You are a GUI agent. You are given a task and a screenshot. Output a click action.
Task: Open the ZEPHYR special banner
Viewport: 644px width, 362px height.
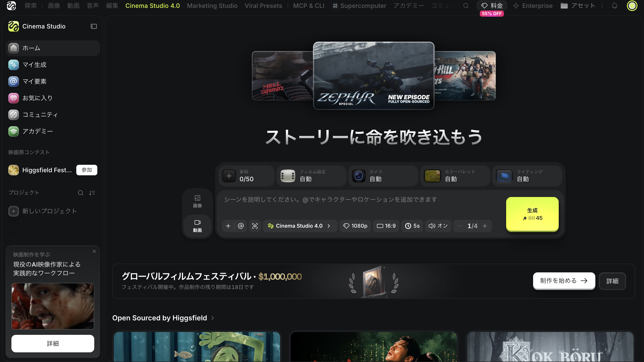click(x=374, y=76)
